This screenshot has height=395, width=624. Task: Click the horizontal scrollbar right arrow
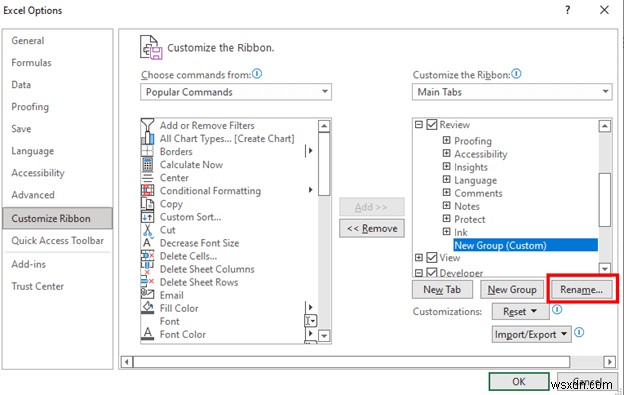(609, 362)
